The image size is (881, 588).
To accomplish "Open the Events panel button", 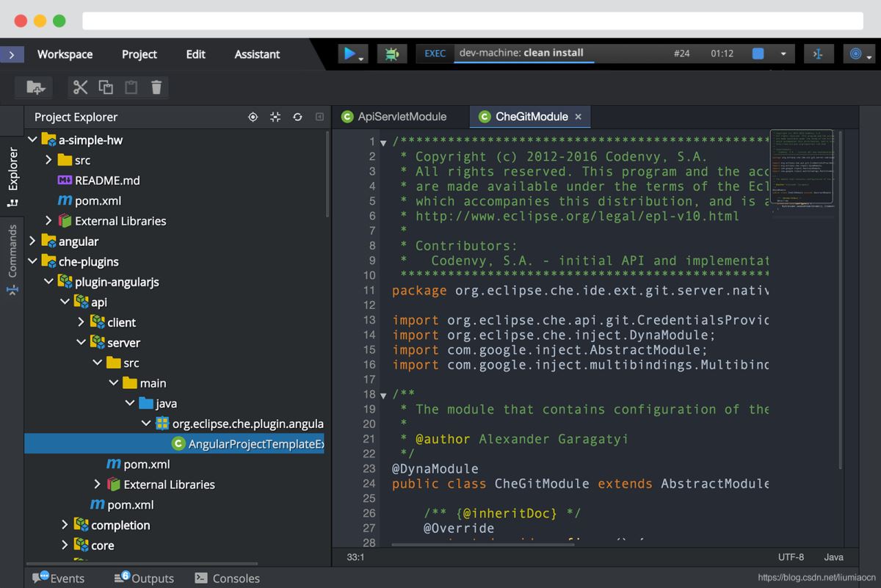I will 59,578.
